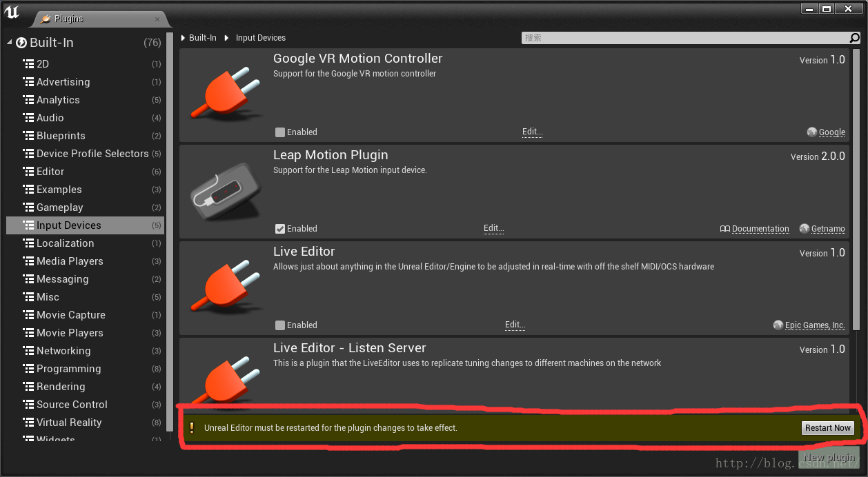Click the plugin search input field
Screen dimensions: 868x477
[685, 38]
